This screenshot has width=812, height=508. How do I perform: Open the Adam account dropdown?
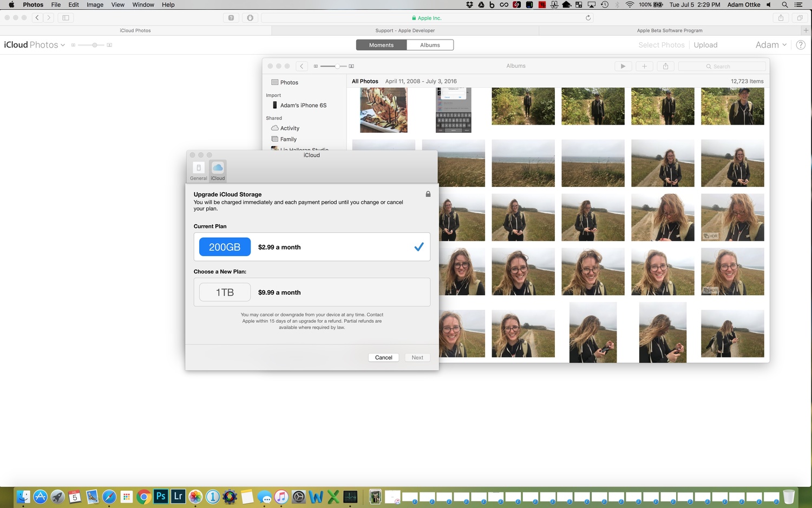(771, 45)
